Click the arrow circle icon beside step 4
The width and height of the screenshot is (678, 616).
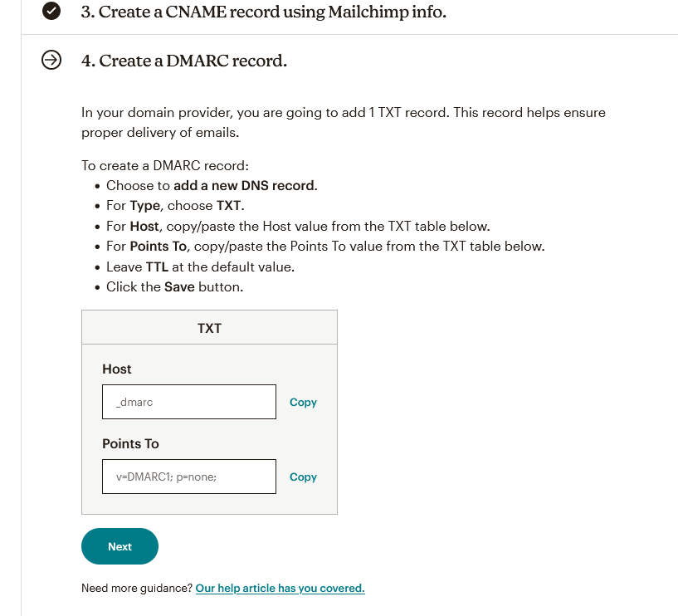coord(51,61)
